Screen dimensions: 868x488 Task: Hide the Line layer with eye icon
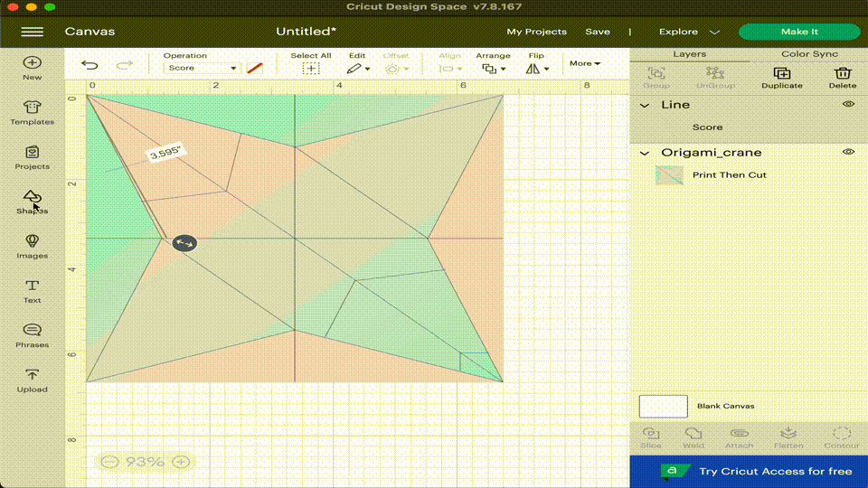[848, 104]
